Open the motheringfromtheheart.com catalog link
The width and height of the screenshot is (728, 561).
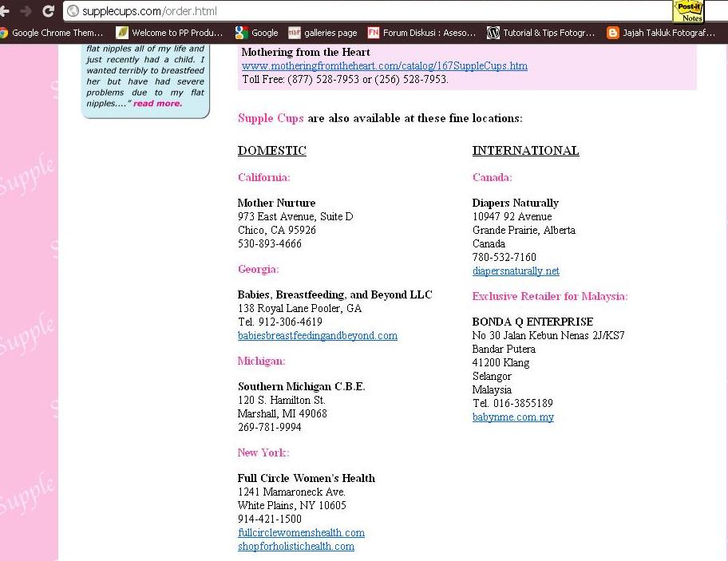click(384, 66)
